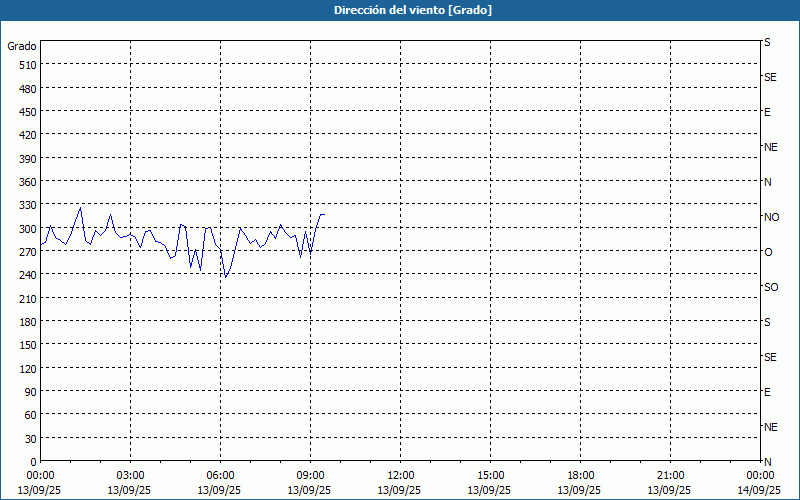The width and height of the screenshot is (800, 500).
Task: Click the chart title 'Dirección del viento [Grado]'
Action: [x=413, y=10]
